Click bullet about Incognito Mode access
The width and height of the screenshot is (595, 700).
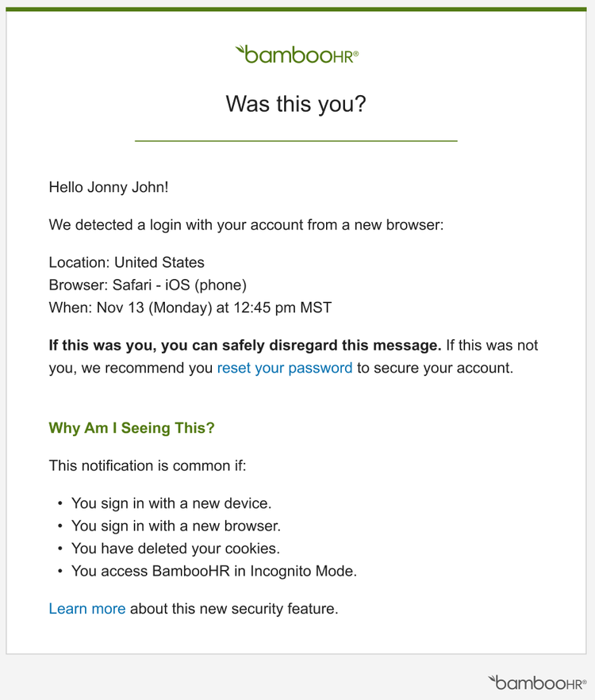(x=214, y=571)
